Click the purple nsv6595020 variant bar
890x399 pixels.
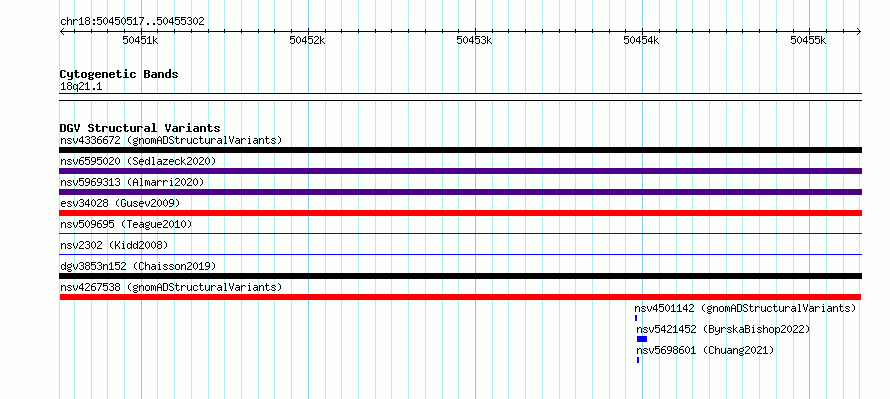(460, 171)
